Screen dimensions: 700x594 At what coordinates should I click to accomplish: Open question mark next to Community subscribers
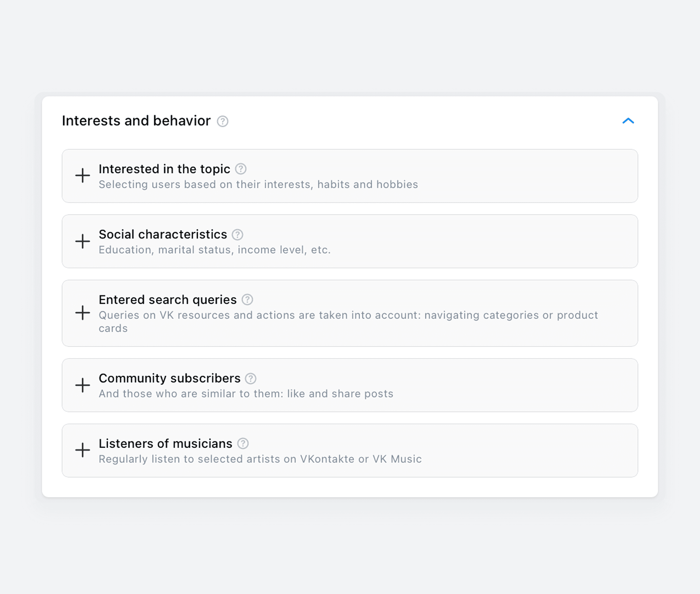250,379
